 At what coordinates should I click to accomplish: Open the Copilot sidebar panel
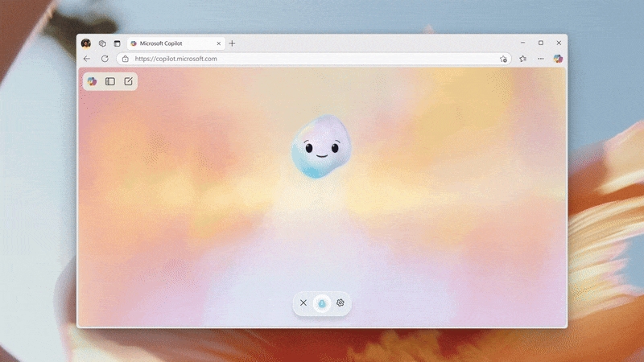point(110,81)
